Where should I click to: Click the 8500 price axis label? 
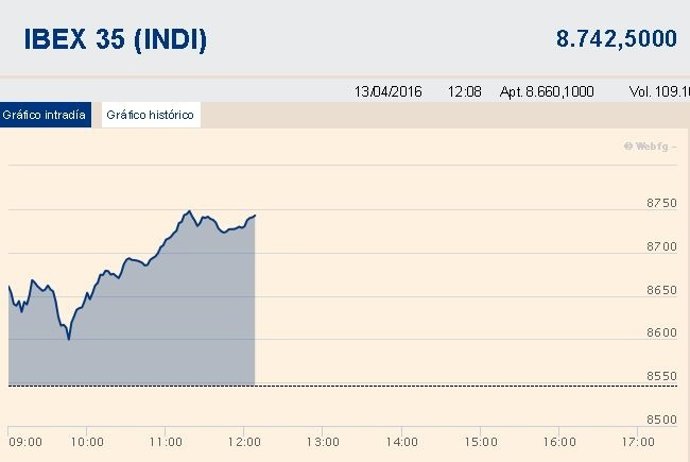pos(662,419)
